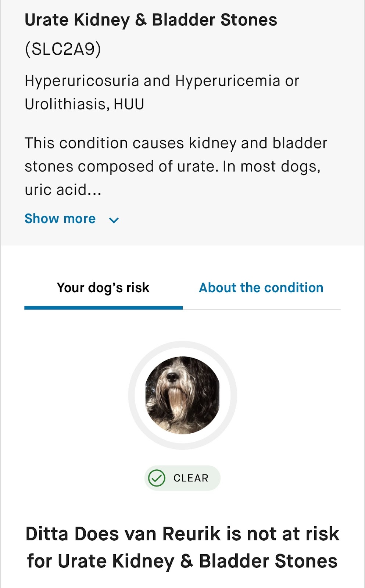The image size is (365, 588).
Task: Tap the HUU abbreviation text
Action: click(x=129, y=104)
